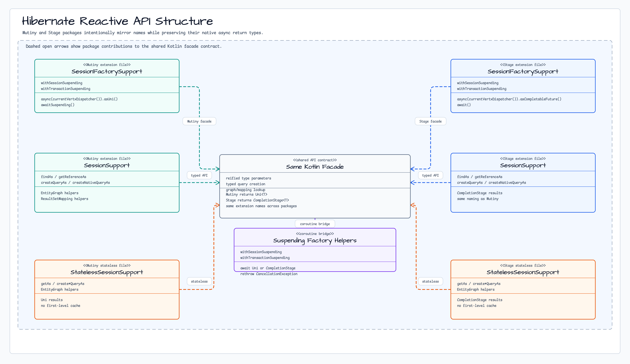The height and width of the screenshot is (364, 630).
Task: Click the 'coroutine bridge' edge label
Action: (x=315, y=224)
